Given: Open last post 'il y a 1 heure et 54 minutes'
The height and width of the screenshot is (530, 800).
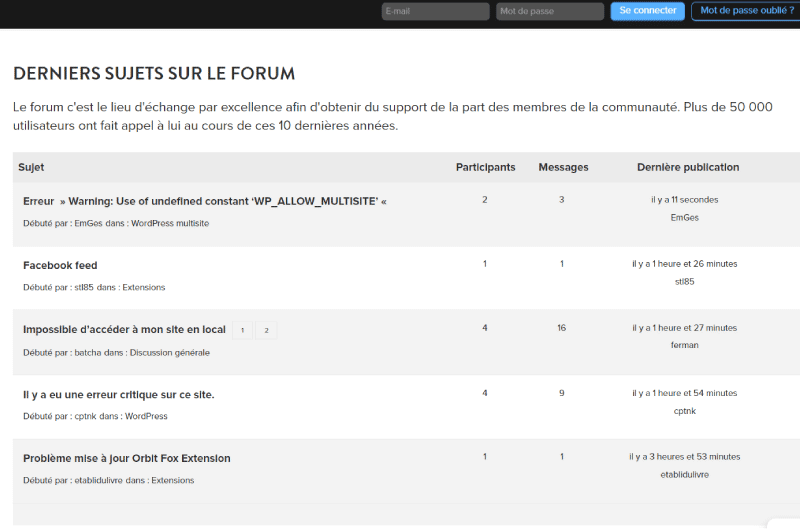Looking at the screenshot, I should pos(685,393).
